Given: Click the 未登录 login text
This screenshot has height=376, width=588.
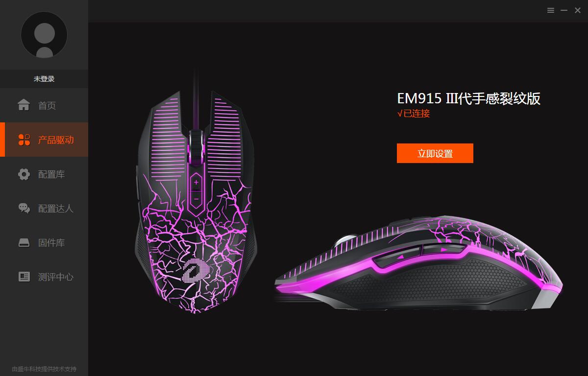Looking at the screenshot, I should 44,79.
